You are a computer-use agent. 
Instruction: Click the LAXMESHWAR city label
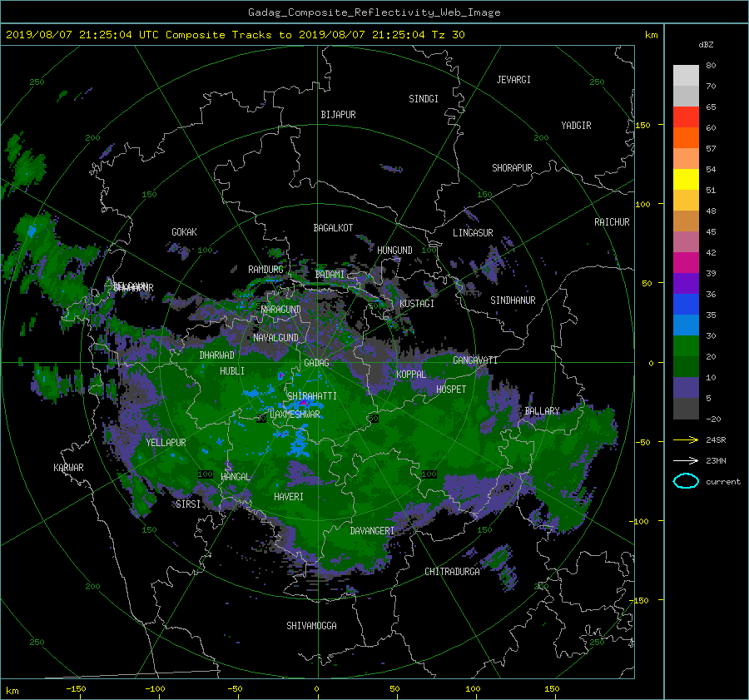(x=295, y=415)
